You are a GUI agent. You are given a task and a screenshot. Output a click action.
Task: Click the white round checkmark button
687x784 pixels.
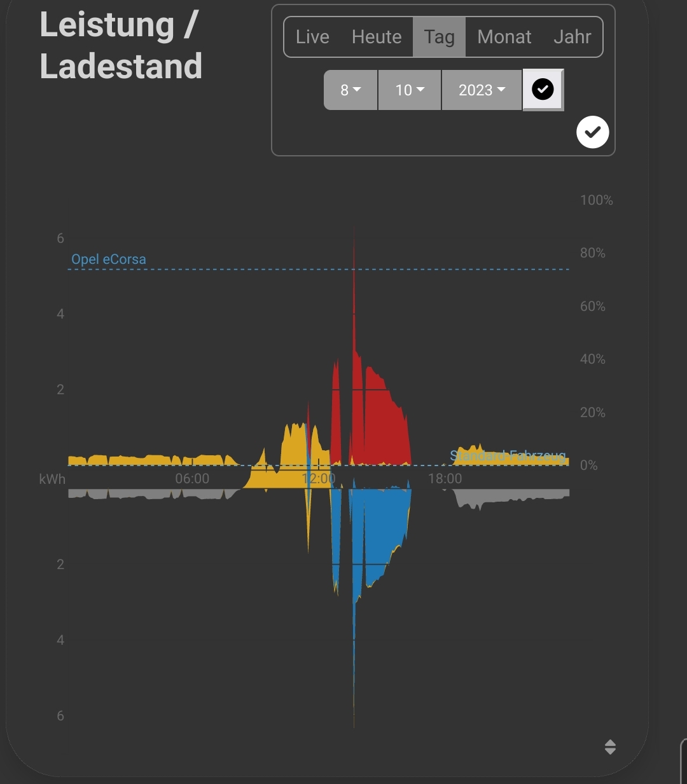point(592,132)
